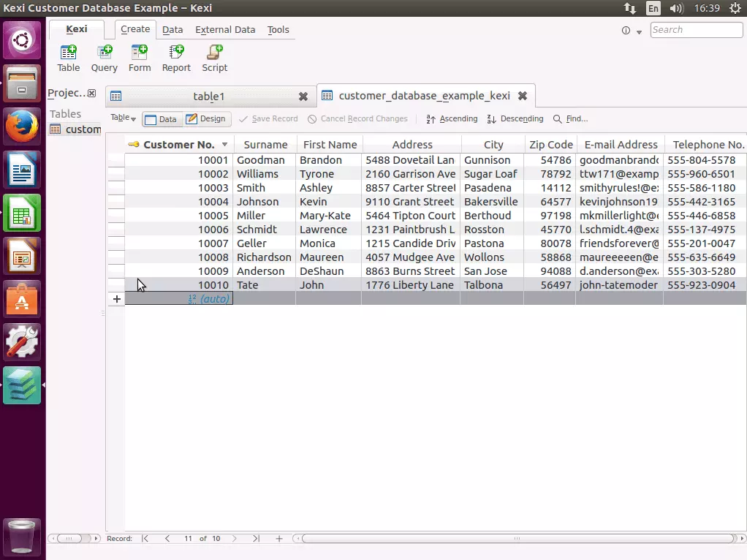Open the sound volume indicator
The height and width of the screenshot is (560, 747).
[677, 8]
